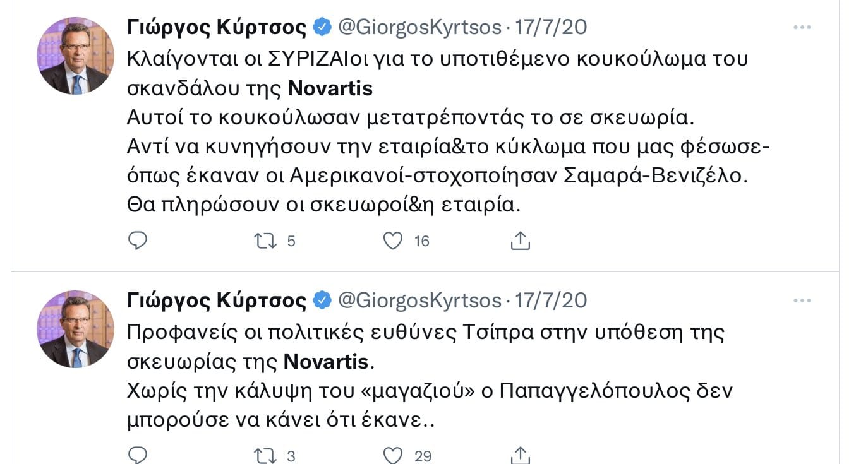Click the bold Novartis keyword in first tweet
This screenshot has width=868, height=464.
(x=330, y=88)
